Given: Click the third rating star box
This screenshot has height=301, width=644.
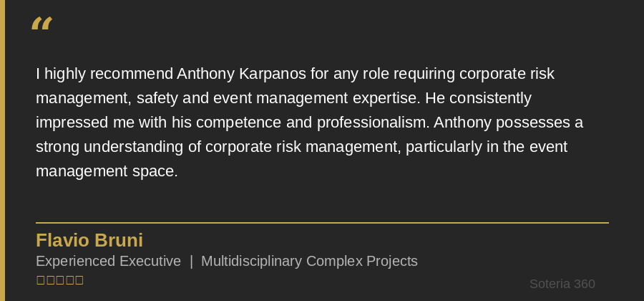Looking at the screenshot, I should pos(59,280).
